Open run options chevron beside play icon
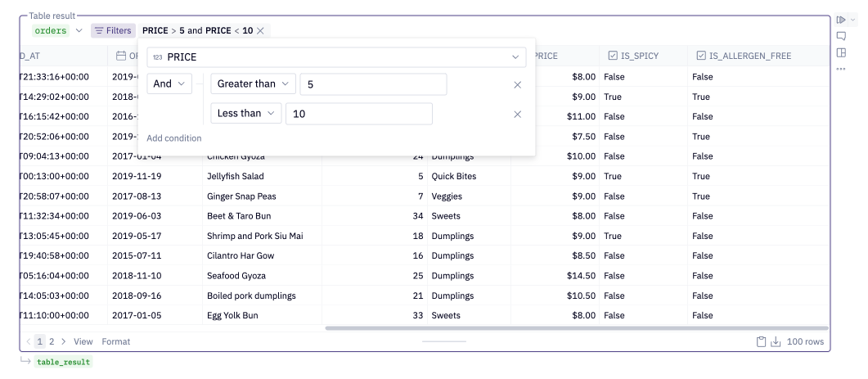 (853, 20)
